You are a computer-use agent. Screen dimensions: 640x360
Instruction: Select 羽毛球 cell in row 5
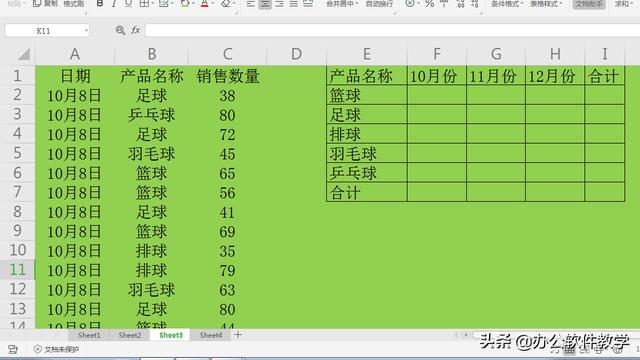tap(151, 154)
